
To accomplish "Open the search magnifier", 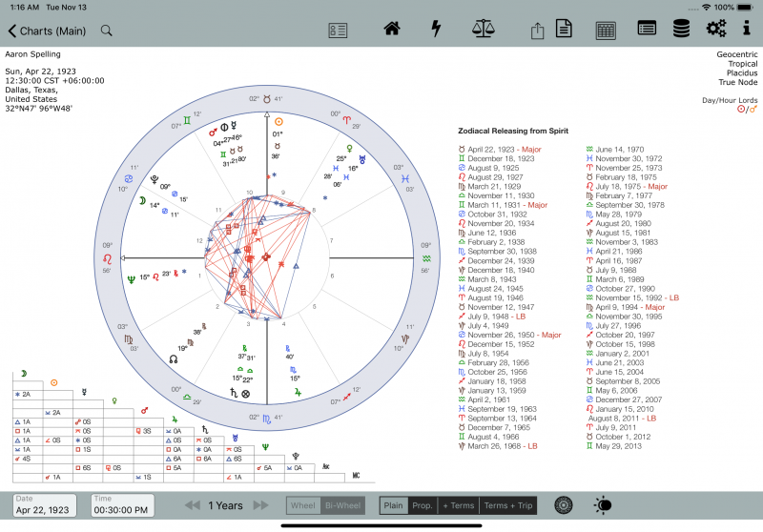I will [x=107, y=31].
